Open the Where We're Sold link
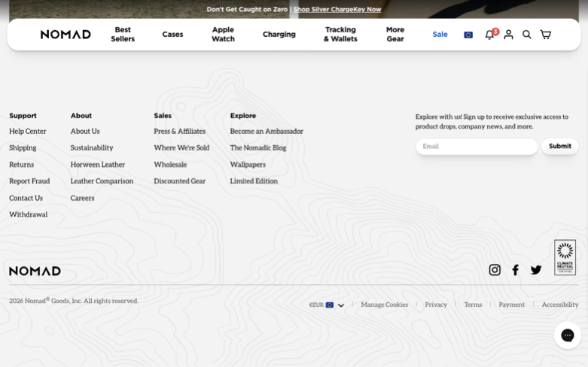 [x=181, y=147]
